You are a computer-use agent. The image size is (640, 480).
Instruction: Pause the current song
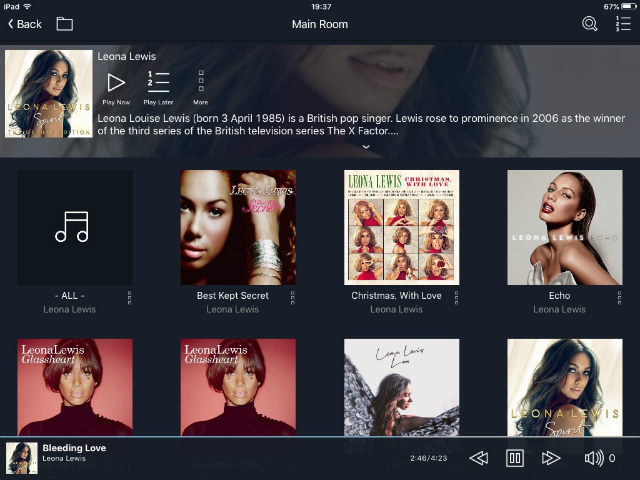click(x=515, y=458)
